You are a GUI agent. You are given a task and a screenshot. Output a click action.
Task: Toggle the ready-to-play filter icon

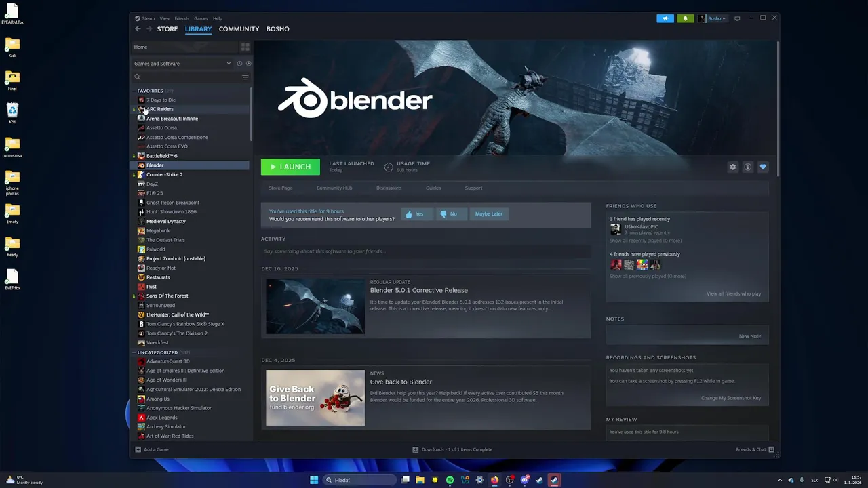coord(248,64)
